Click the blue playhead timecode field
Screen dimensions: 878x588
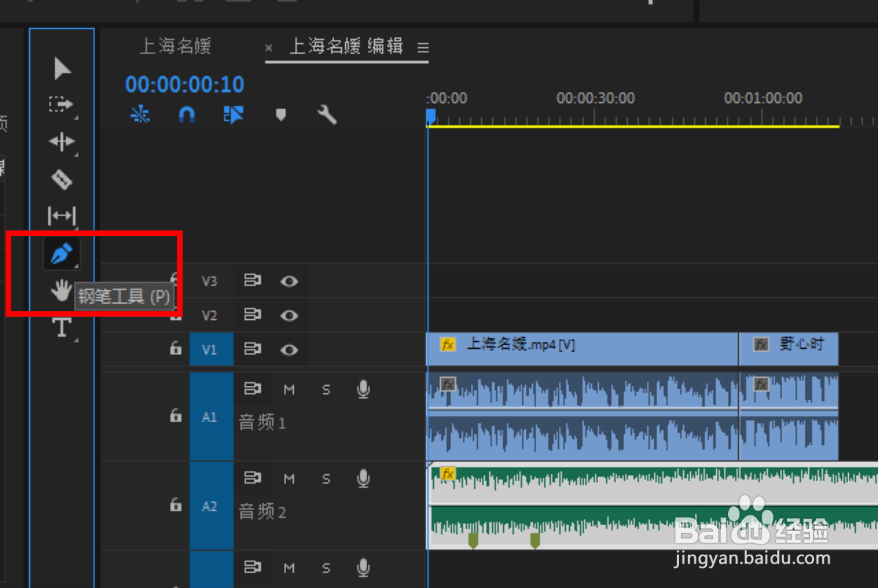(x=184, y=84)
